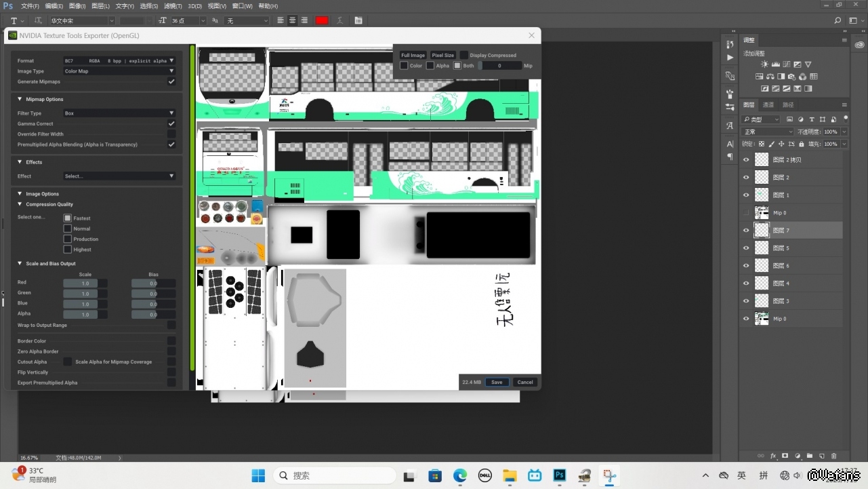Click the lock all layers padlock

(802, 144)
